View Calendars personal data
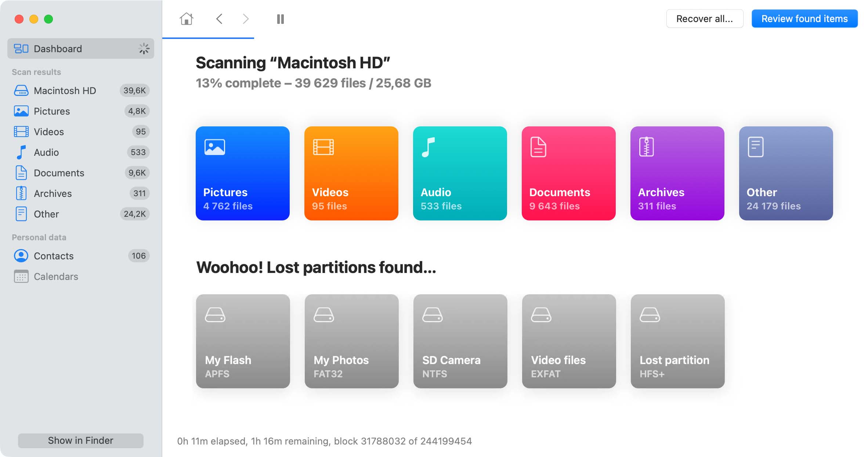The width and height of the screenshot is (868, 457). pyautogui.click(x=55, y=277)
